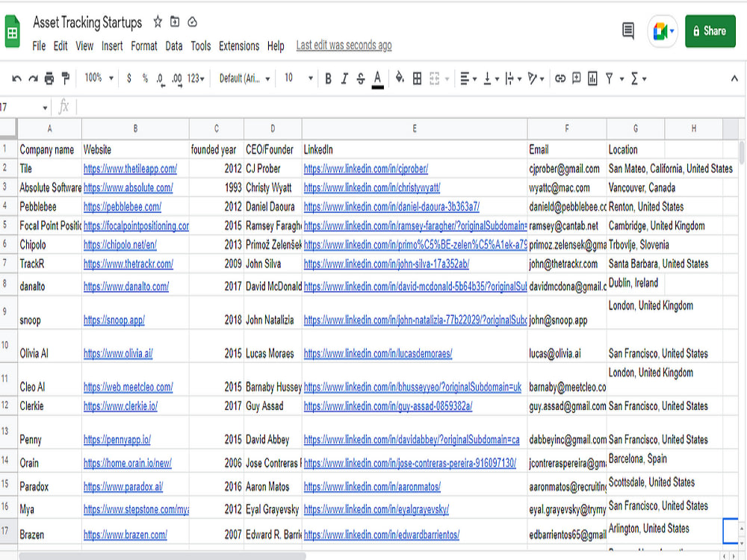Select column E header
This screenshot has width=747, height=560.
(415, 128)
